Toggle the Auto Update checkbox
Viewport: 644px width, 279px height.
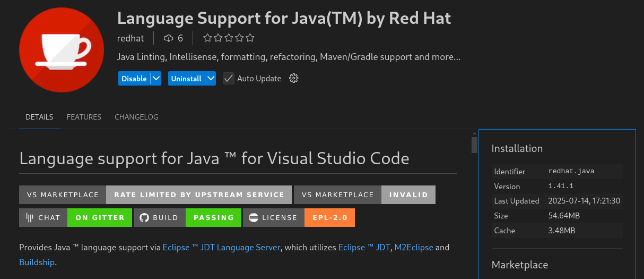coord(229,79)
